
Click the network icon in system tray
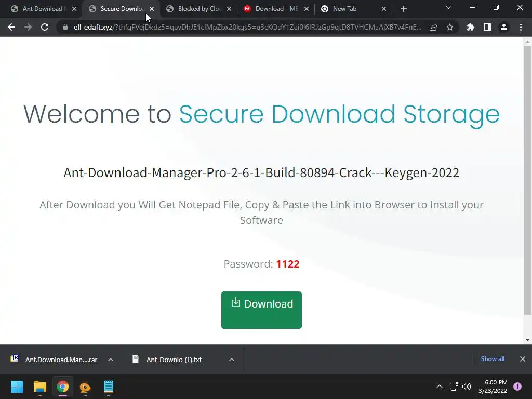(x=454, y=387)
